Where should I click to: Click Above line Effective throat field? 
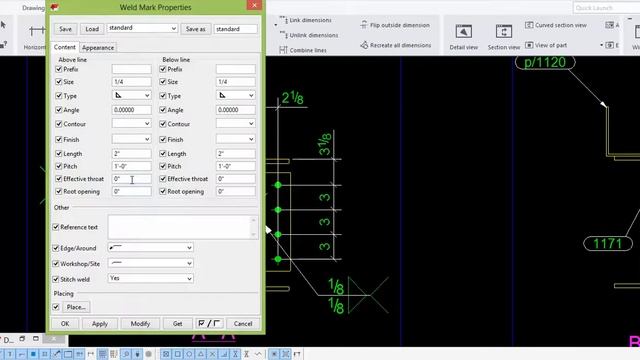(x=131, y=179)
